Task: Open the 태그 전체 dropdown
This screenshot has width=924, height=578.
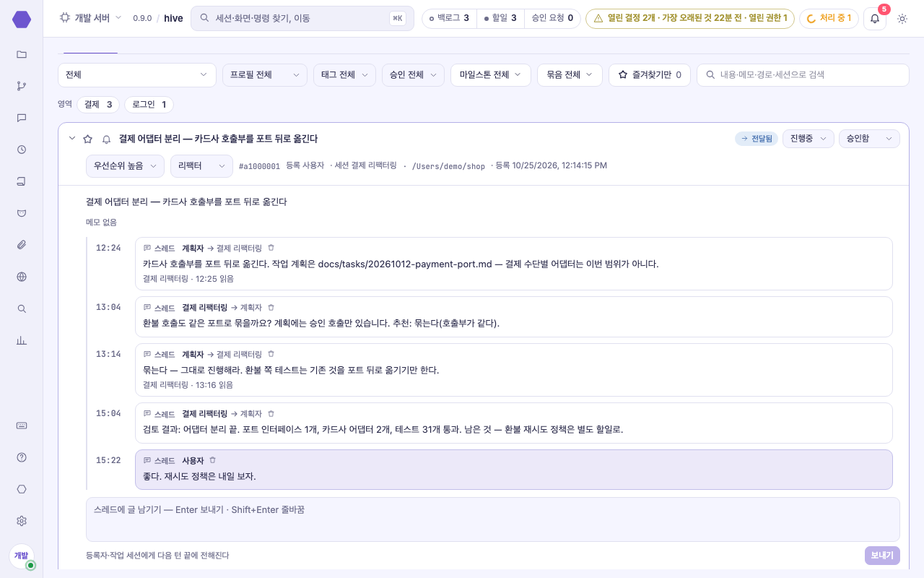Action: coord(344,75)
